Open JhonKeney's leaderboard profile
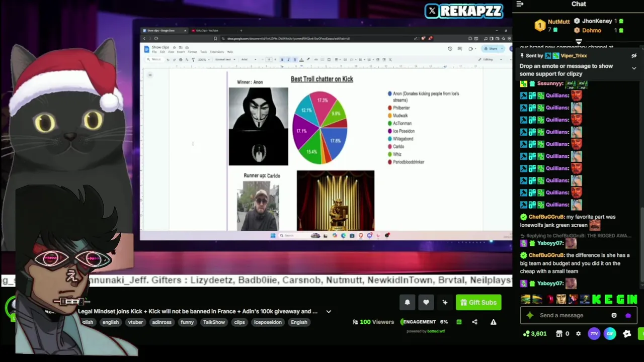644x362 pixels. pyautogui.click(x=597, y=21)
